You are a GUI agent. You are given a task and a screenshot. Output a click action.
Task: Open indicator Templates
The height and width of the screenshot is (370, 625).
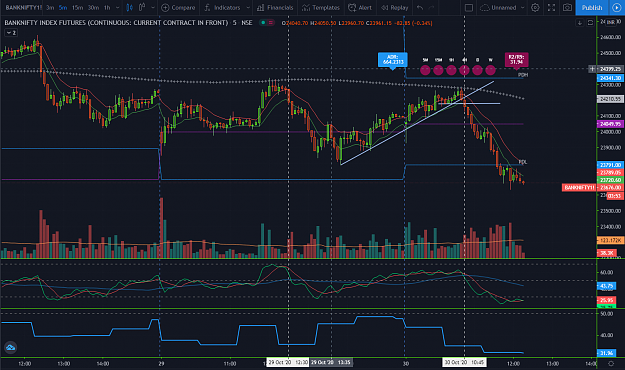[x=321, y=8]
